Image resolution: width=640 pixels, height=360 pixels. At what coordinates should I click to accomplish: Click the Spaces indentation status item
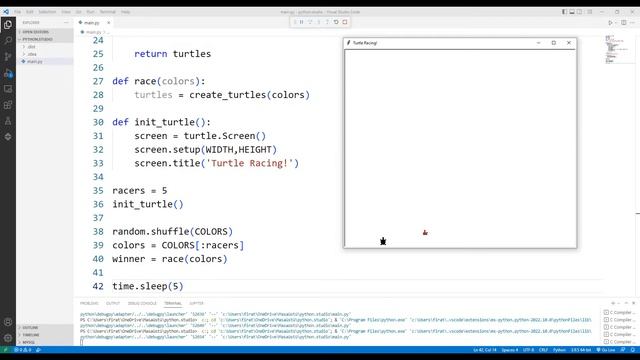(509, 350)
